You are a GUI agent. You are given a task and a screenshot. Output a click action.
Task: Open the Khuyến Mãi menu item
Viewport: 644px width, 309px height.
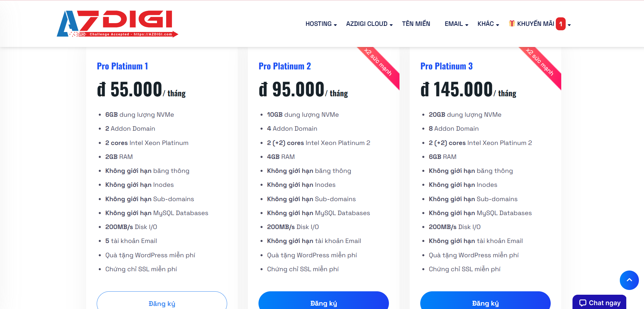tap(535, 24)
